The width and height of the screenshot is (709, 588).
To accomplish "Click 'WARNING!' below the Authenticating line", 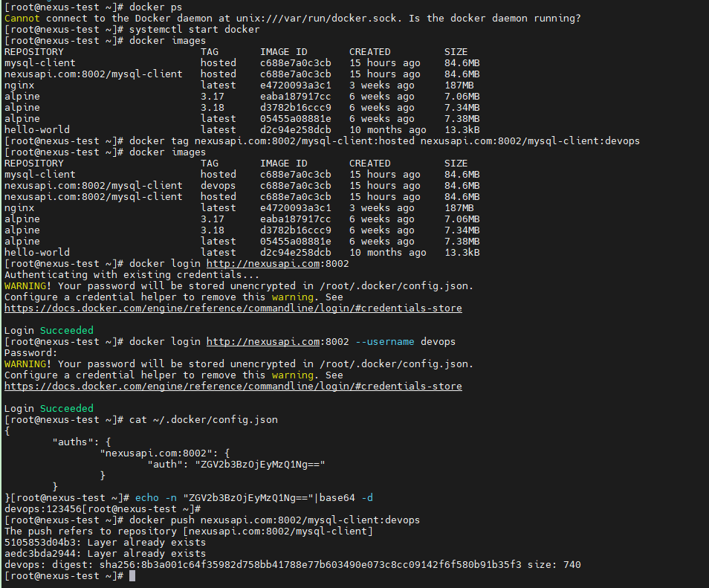I will [28, 286].
